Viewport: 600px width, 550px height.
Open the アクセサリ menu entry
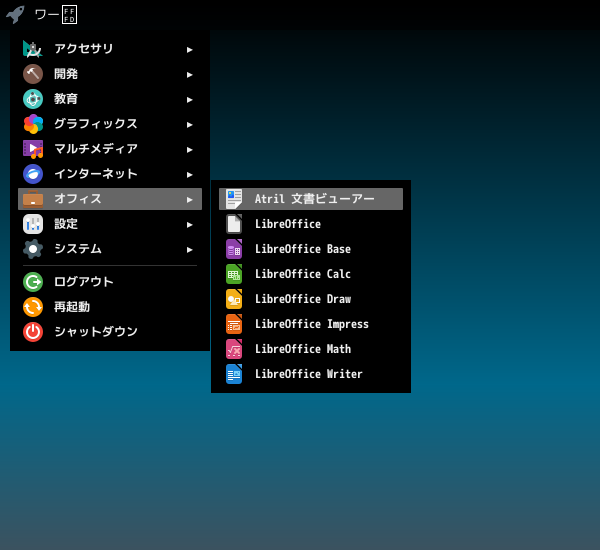point(110,49)
